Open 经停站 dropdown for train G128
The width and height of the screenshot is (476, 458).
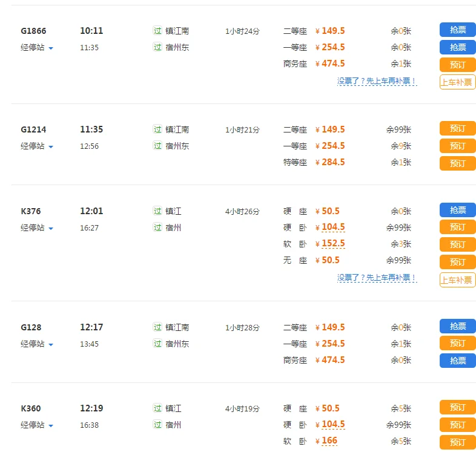tap(37, 344)
